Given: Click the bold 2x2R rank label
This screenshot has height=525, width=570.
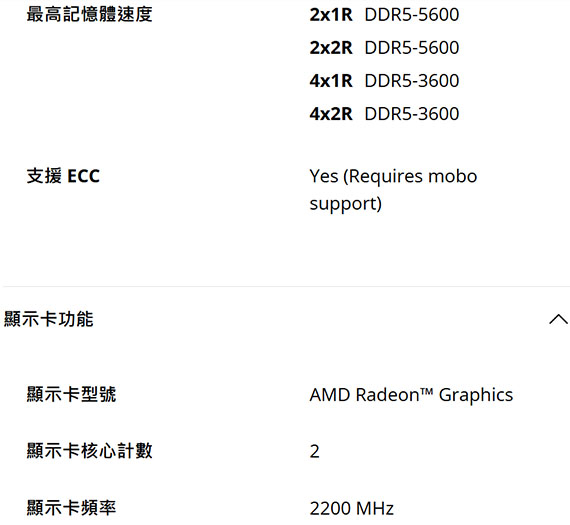Looking at the screenshot, I should (331, 48).
